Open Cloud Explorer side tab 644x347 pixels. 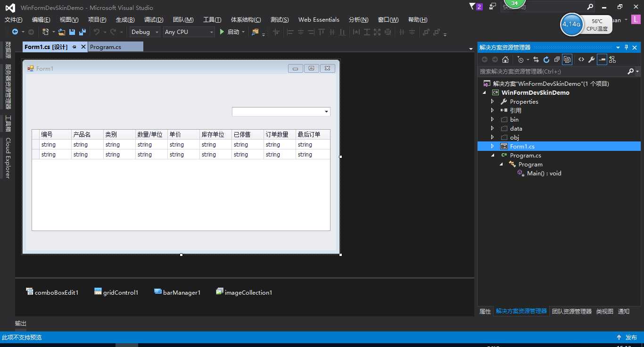pos(8,158)
